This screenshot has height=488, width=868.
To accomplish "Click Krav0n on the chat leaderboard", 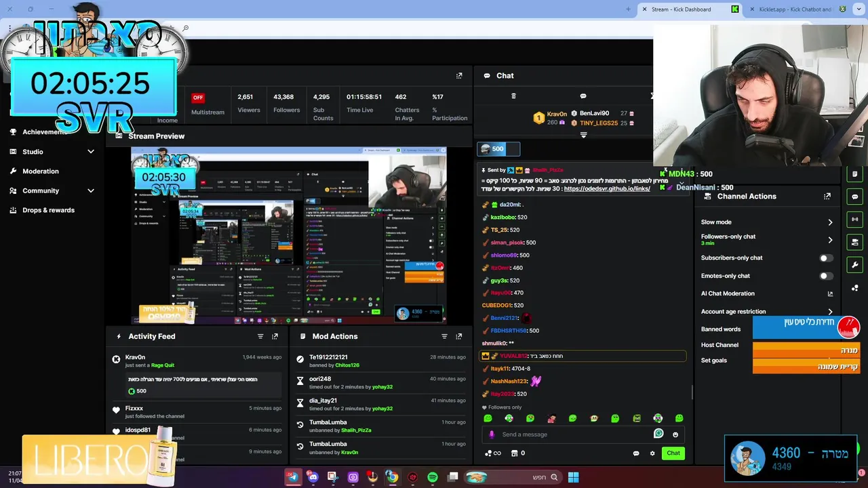I will [x=557, y=114].
